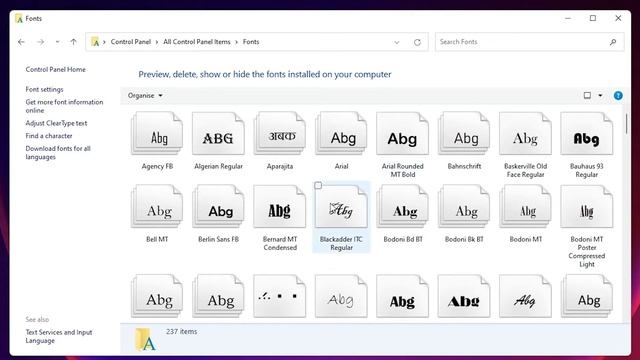Screen dimensions: 640x360
Task: Click All Control Panel Items breadcrumb
Action: (x=197, y=42)
